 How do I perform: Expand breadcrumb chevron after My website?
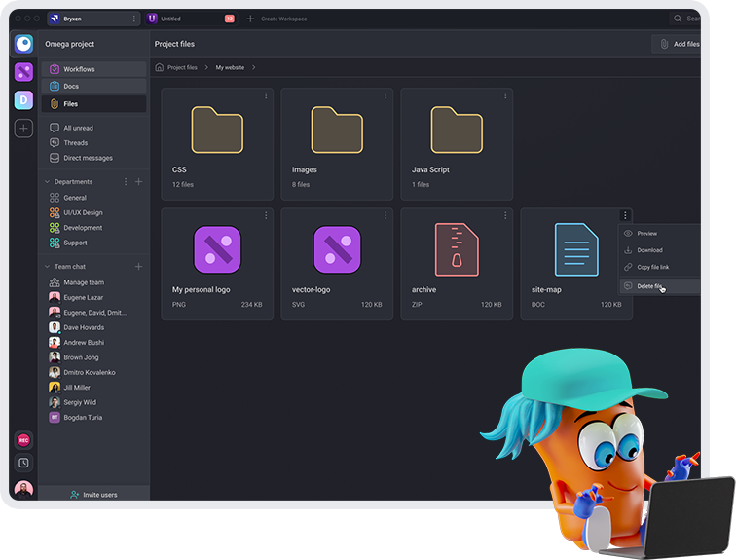(253, 67)
